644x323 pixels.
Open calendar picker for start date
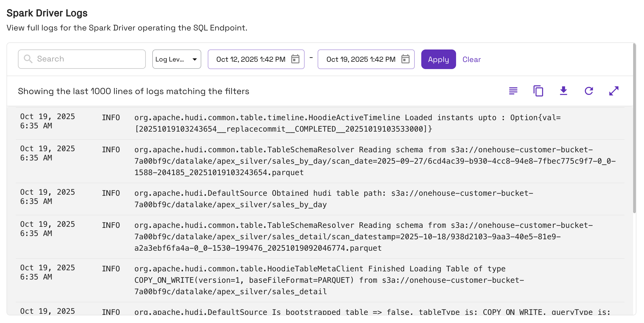pyautogui.click(x=295, y=59)
